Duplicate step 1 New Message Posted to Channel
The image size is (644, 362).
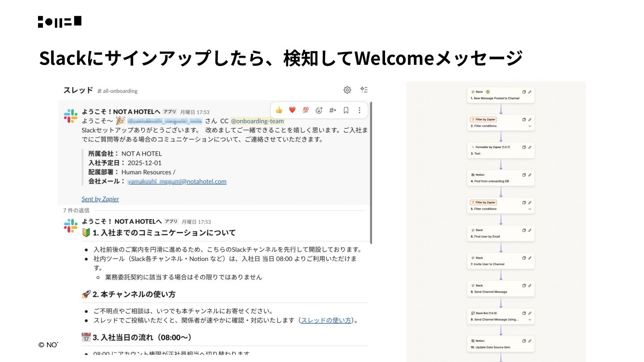[524, 92]
